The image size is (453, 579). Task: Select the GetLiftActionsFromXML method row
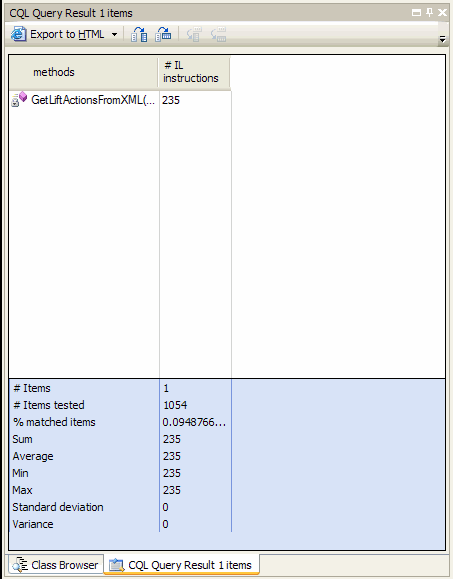[x=120, y=100]
